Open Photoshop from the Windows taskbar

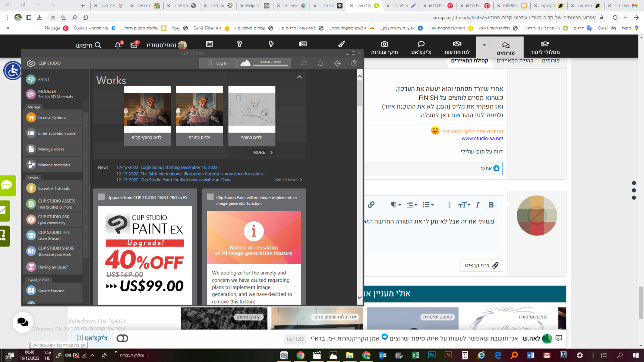pyautogui.click(x=432, y=355)
